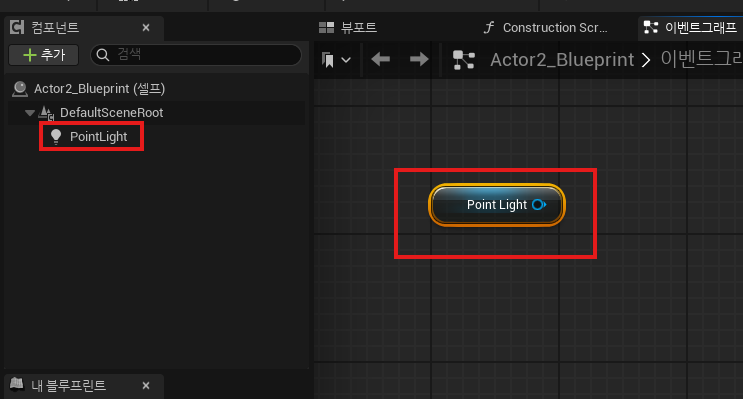Open the bookmarks dropdown in the graph toolbar
The height and width of the screenshot is (399, 743).
336,60
